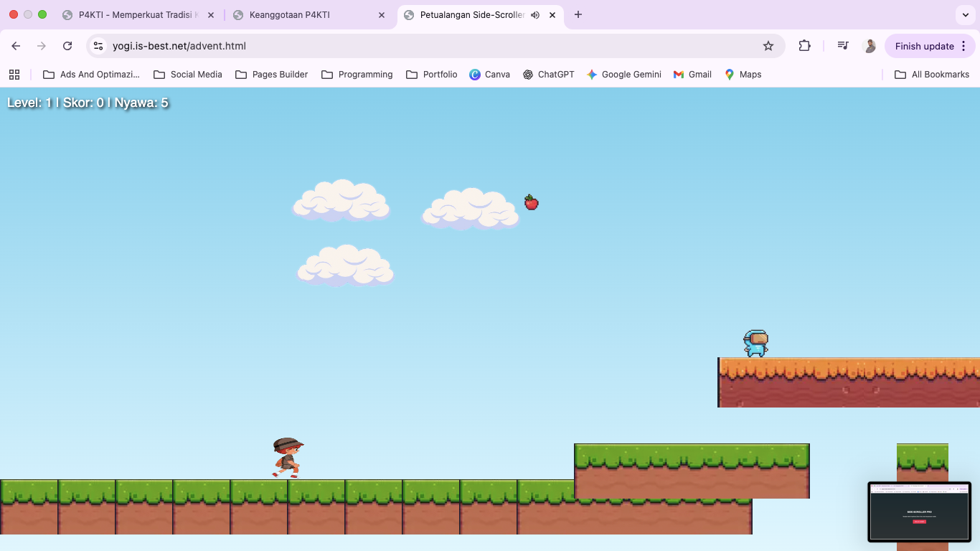Open the ChatGPT bookmark
980x551 pixels.
point(548,74)
